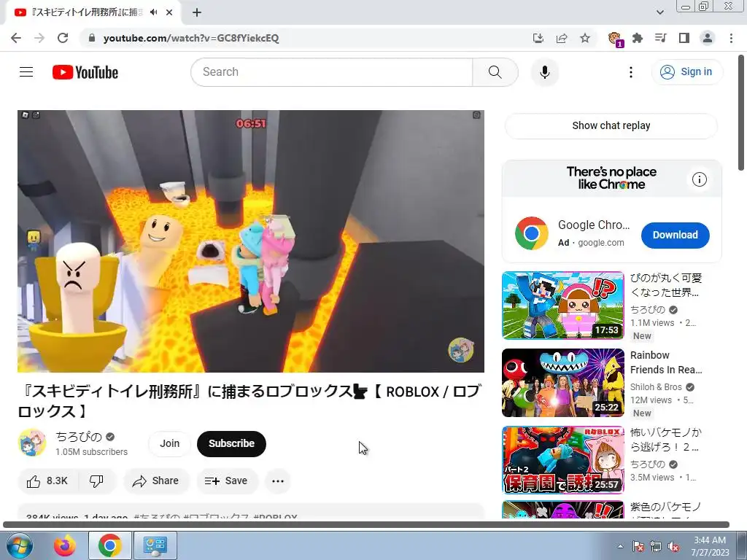Open the Chrome profile avatar
This screenshot has width=747, height=560.
click(x=708, y=38)
